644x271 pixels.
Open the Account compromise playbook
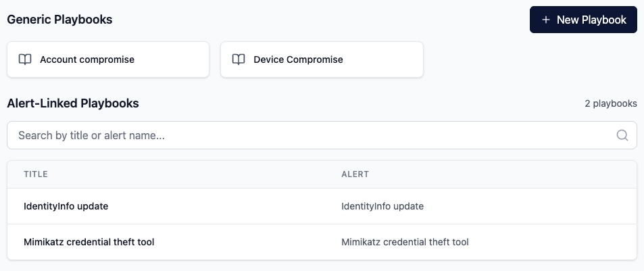pos(87,59)
